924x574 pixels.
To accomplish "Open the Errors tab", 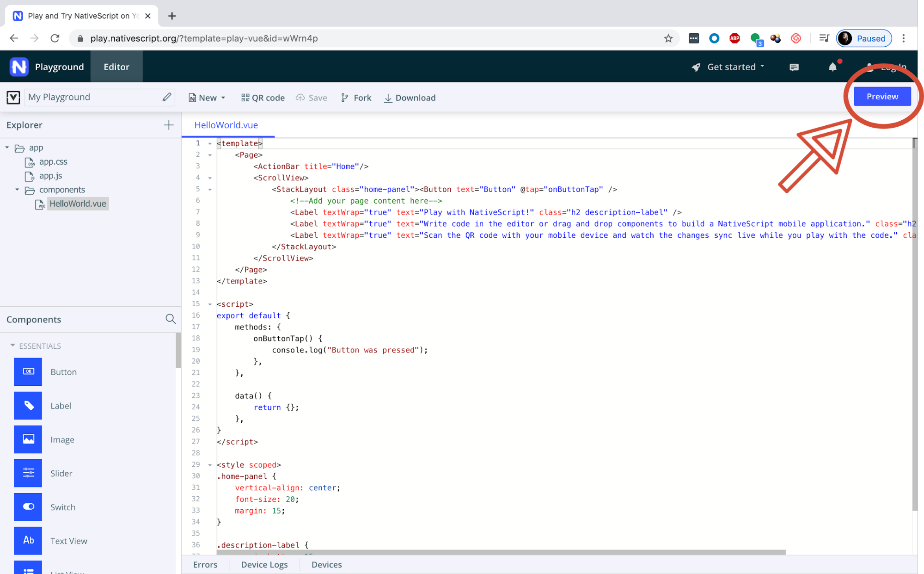I will click(x=205, y=564).
